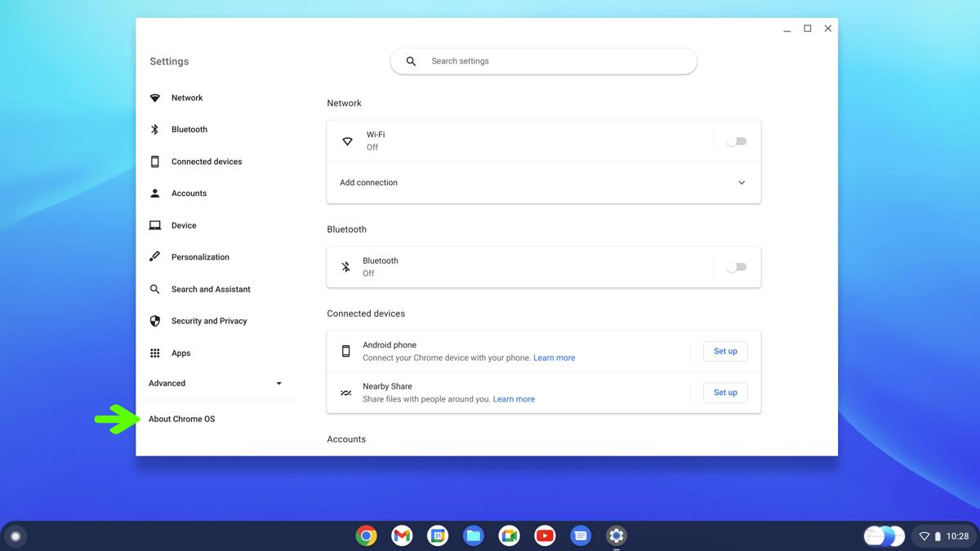Click the Apps section icon
This screenshot has width=980, height=551.
(x=154, y=353)
